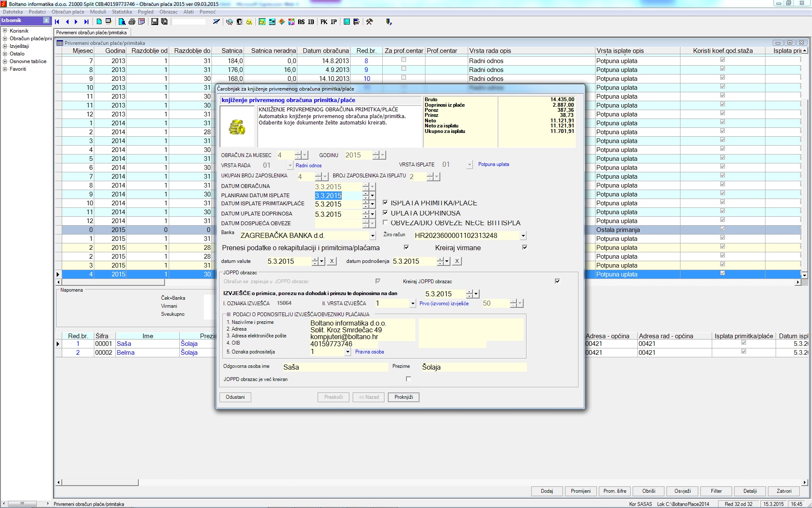
Task: Click the PK toolbar icon
Action: (x=324, y=22)
